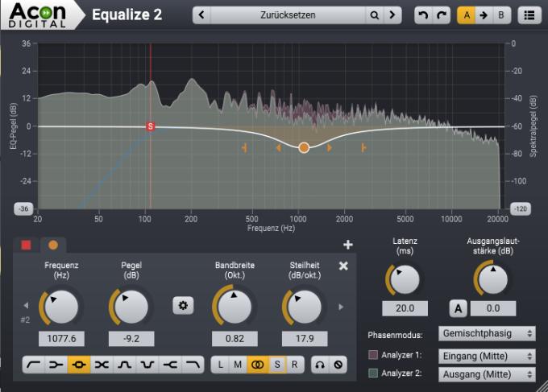Go to next band with right arrow
Image resolution: width=548 pixels, height=392 pixels.
coord(341,307)
